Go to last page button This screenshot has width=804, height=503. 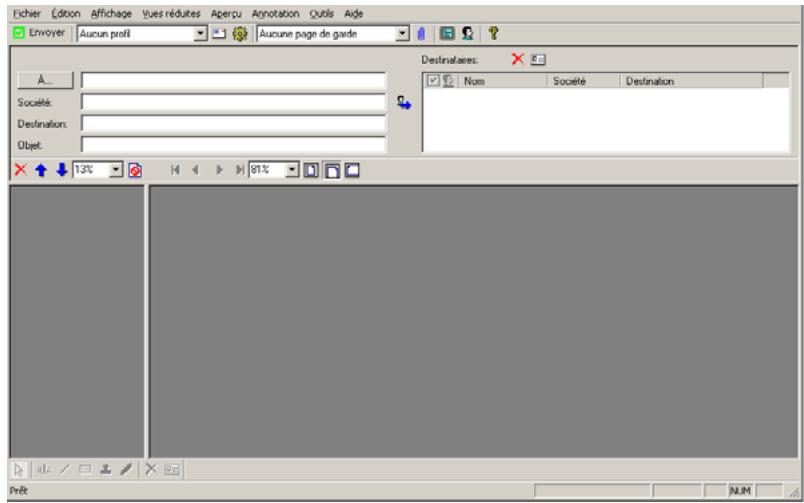pos(239,170)
